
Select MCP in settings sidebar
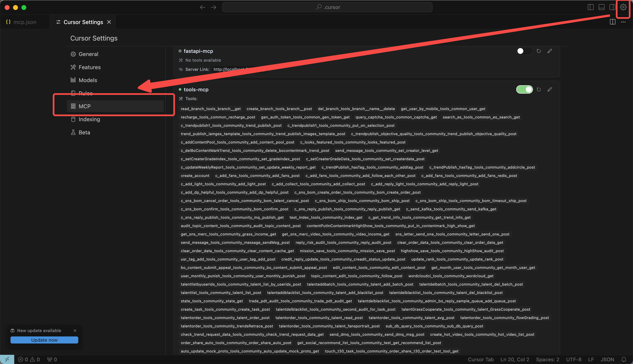coord(115,106)
